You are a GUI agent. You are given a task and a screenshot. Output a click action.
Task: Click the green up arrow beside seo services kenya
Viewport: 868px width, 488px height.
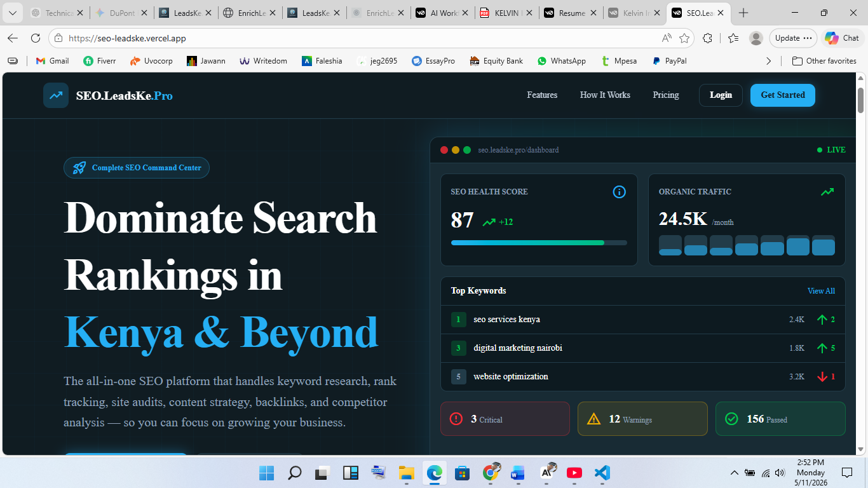822,320
